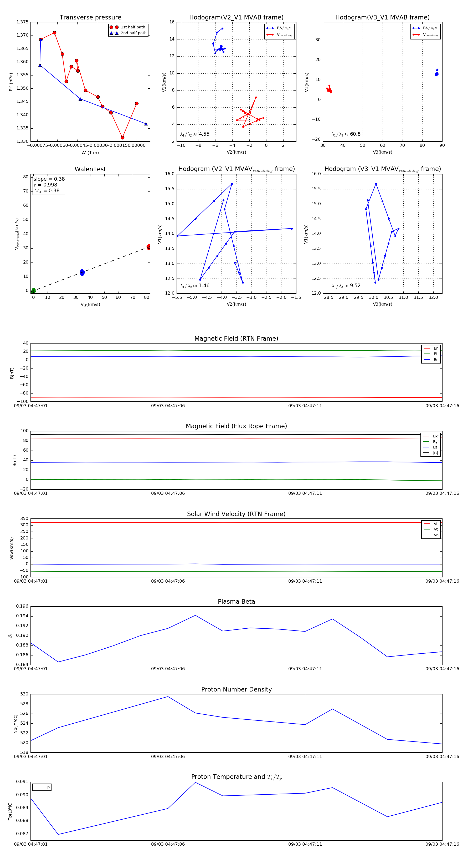Click the "Tp(10^6K)" y-axis label
The height and width of the screenshot is (868, 473).
point(11,811)
